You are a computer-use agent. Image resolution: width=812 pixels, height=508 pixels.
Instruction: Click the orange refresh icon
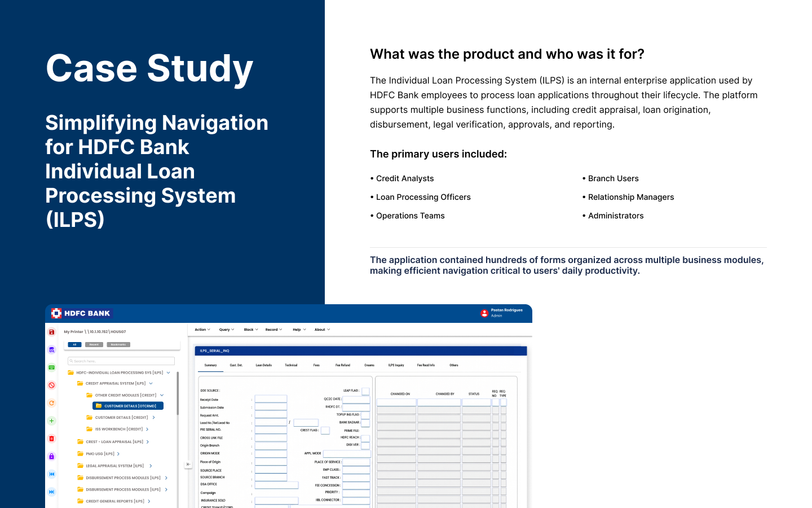51,403
